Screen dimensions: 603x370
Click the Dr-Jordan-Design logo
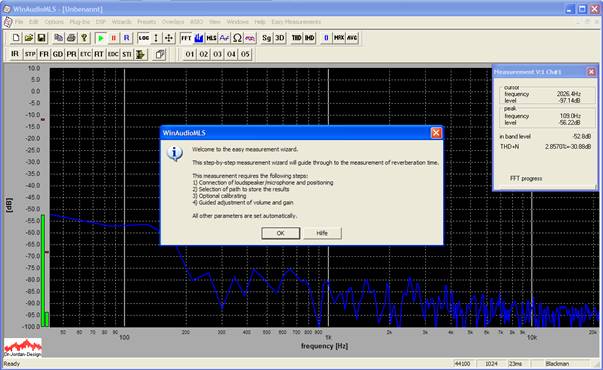click(23, 348)
